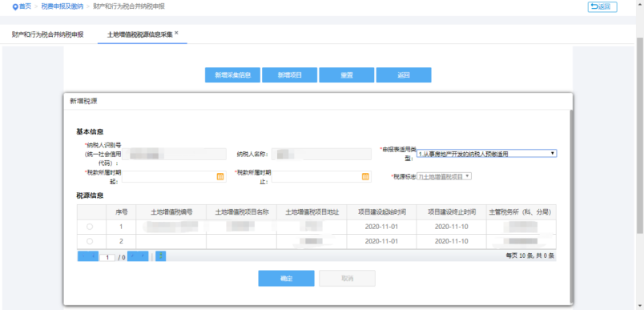The width and height of the screenshot is (644, 310).
Task: Select the radio button for row 2
Action: pos(90,241)
